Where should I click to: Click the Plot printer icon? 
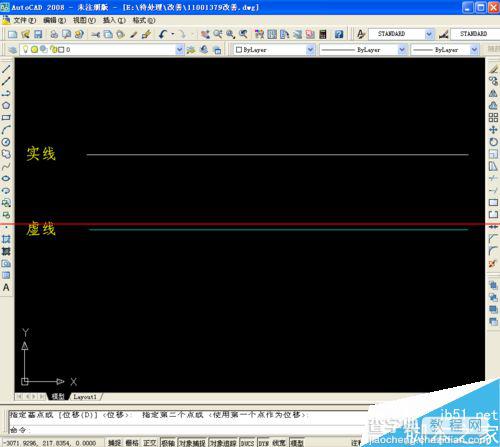54,34
